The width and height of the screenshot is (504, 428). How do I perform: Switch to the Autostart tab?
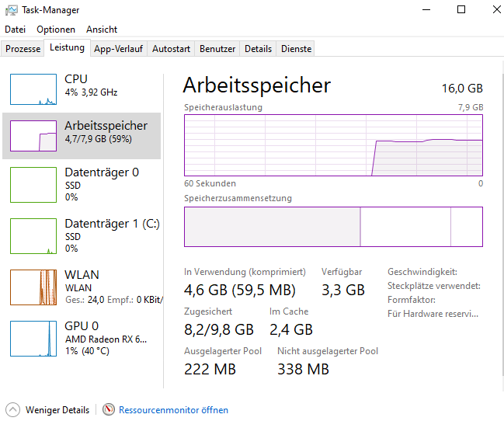171,49
